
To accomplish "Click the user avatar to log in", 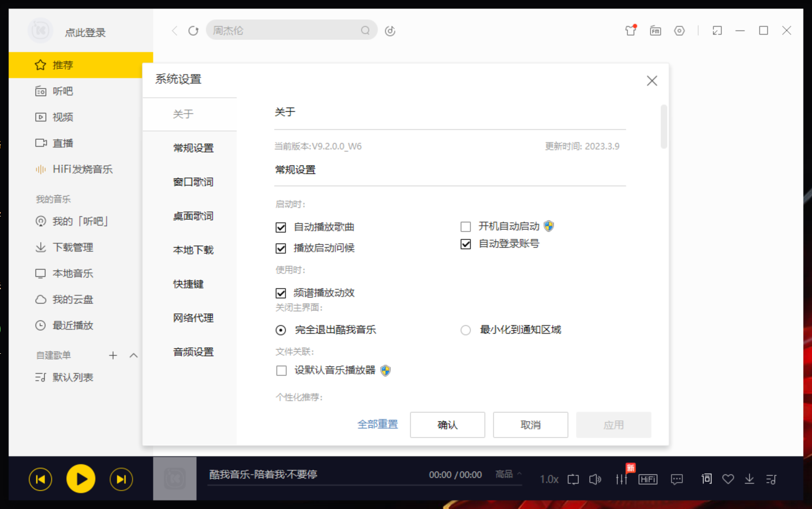I will [40, 31].
